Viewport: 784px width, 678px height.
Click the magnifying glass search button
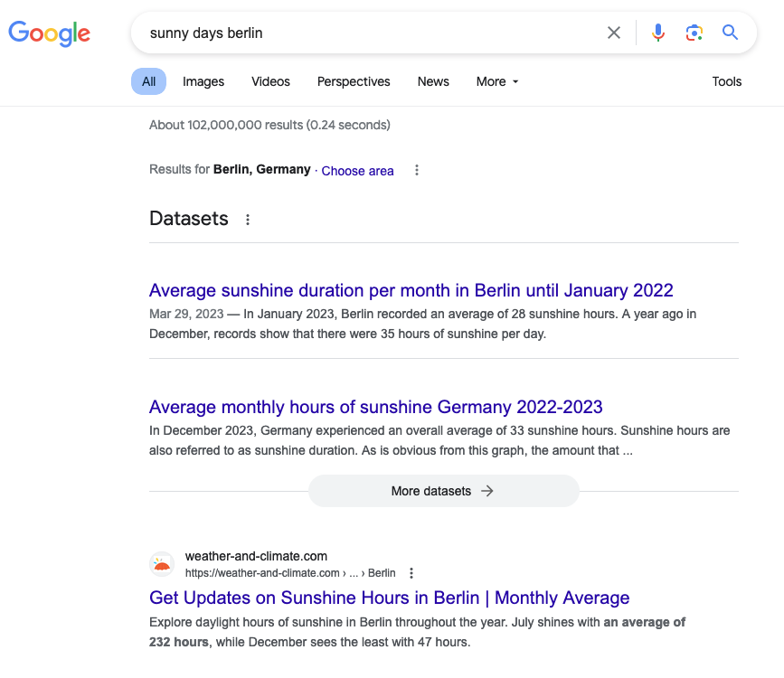point(731,33)
